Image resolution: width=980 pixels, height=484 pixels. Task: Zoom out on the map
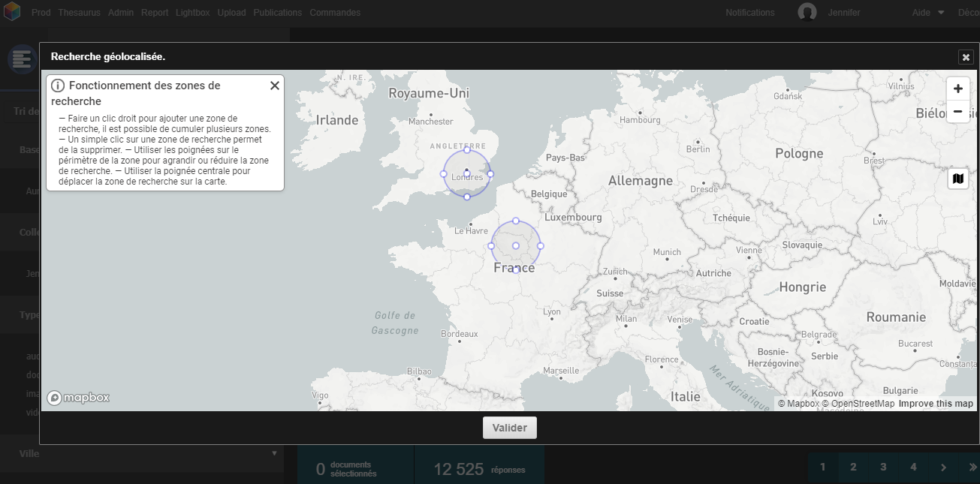(x=957, y=112)
